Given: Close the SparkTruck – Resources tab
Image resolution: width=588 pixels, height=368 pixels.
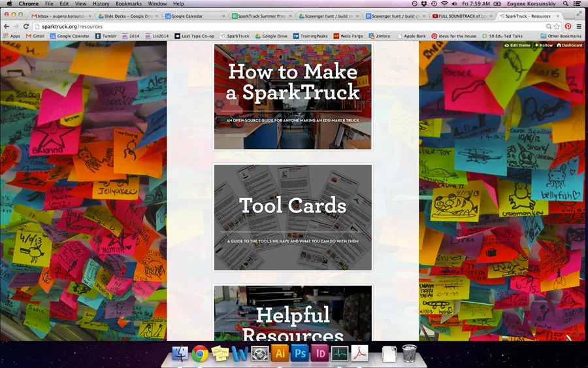Looking at the screenshot, I should click(x=558, y=16).
